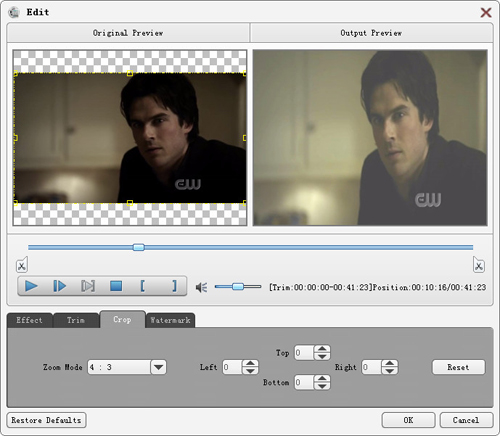Decrease the Bottom crop value
Image resolution: width=500 pixels, height=436 pixels.
[322, 386]
